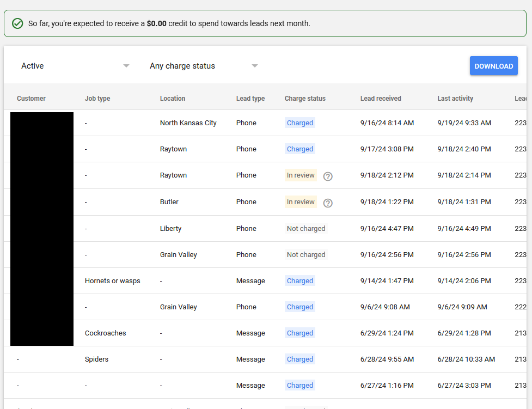Open the customer link on the Spiders lead row
Viewport: 532px width, 409px height.
coord(18,359)
